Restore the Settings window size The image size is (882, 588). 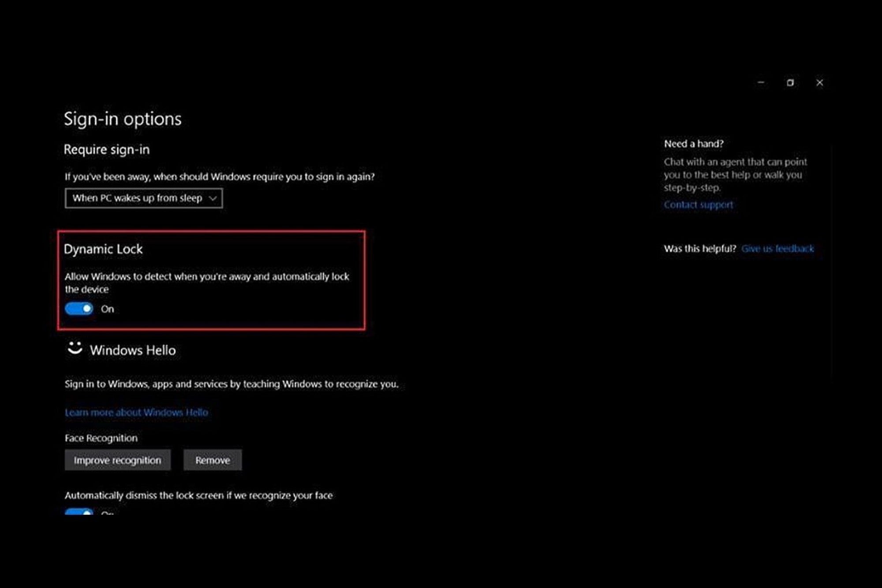(790, 82)
